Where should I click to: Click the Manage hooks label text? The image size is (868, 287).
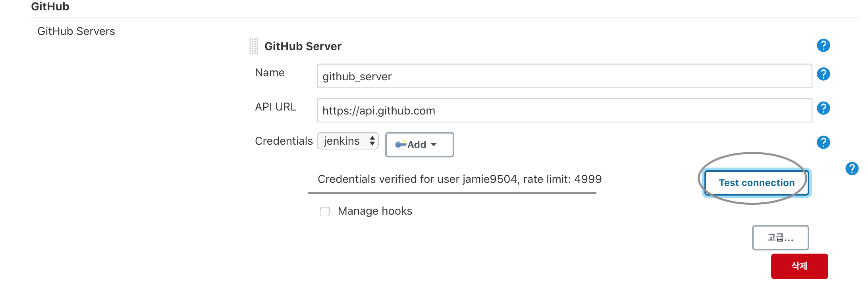click(375, 211)
